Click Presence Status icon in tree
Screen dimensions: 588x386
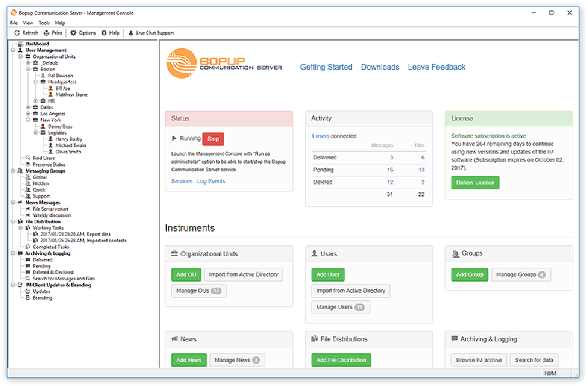tap(28, 164)
